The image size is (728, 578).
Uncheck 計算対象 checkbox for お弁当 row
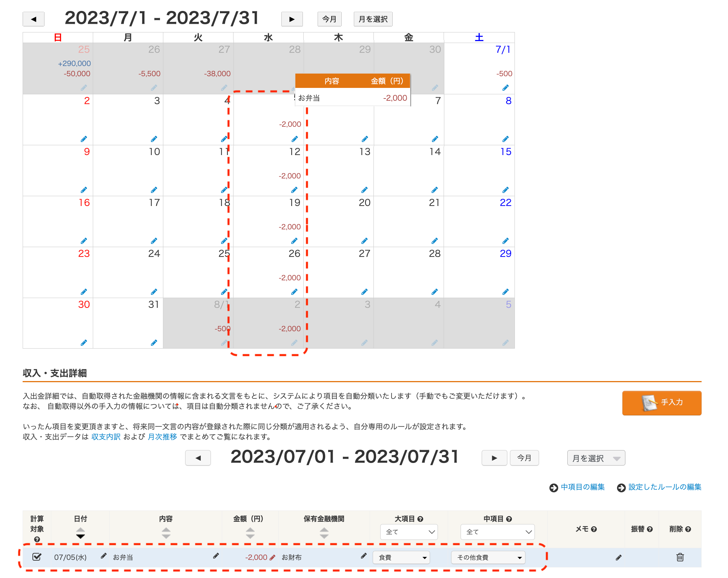[37, 557]
